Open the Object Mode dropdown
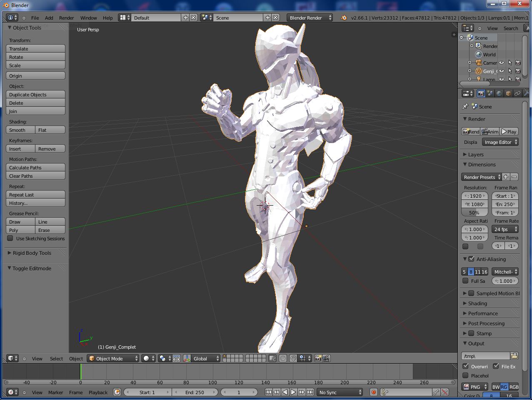The height and width of the screenshot is (400, 532). [x=113, y=359]
